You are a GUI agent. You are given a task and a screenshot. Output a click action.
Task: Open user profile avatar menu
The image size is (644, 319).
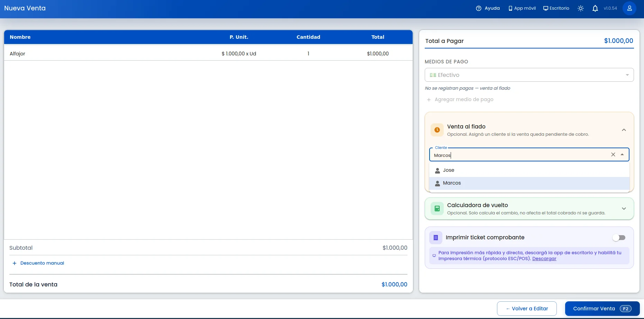click(629, 8)
